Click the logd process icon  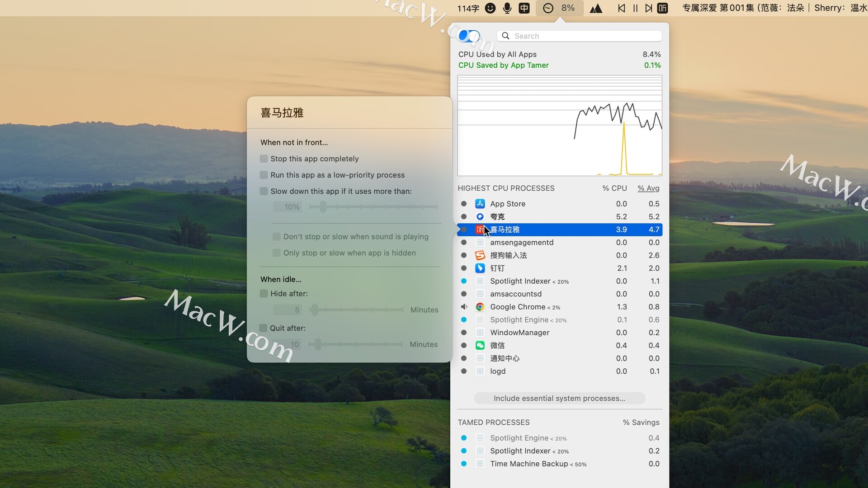tap(480, 371)
